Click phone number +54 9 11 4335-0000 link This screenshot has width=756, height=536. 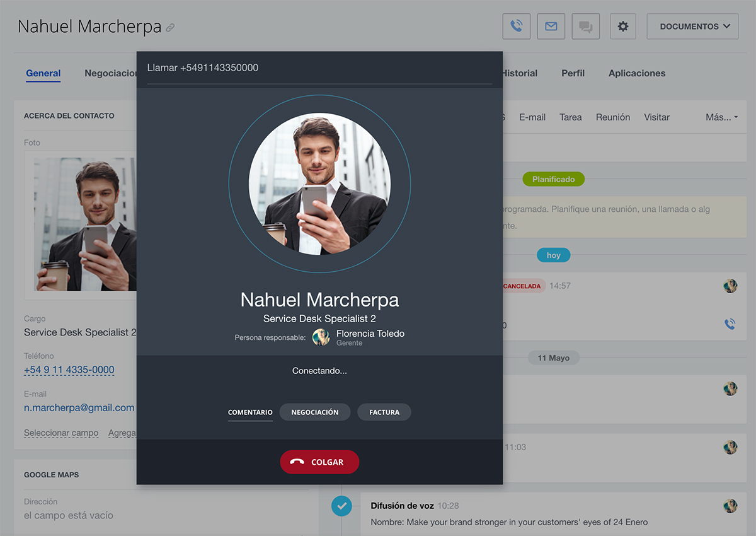click(x=69, y=370)
